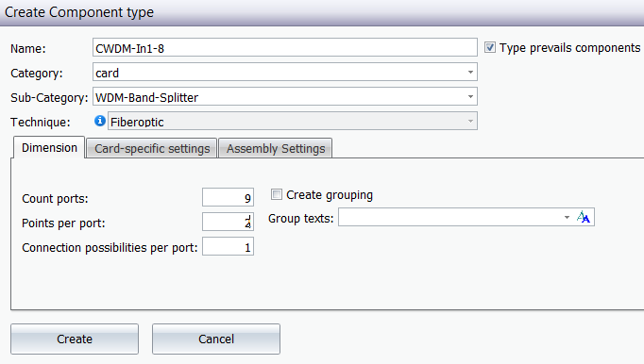Open the Technique dropdown showing Fiberoptic

293,121
